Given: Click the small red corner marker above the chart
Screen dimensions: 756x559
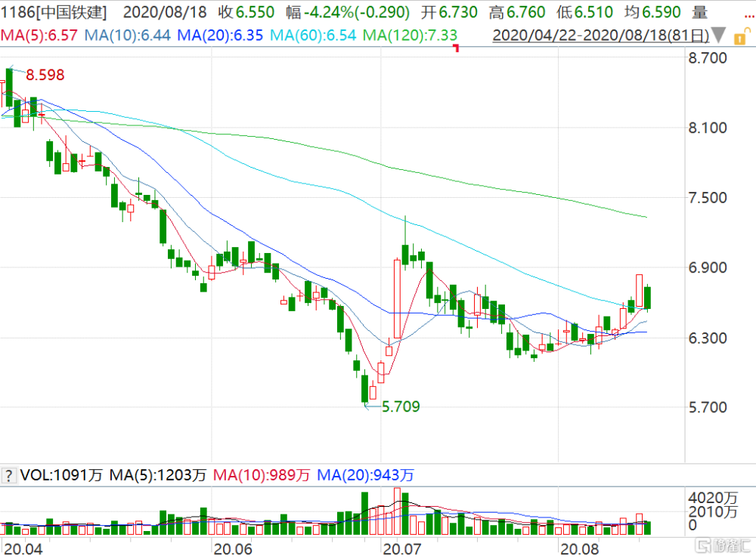Looking at the screenshot, I should (456, 48).
